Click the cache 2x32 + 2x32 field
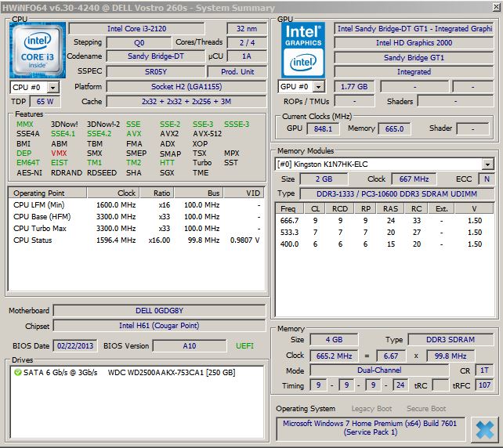 click(x=186, y=101)
